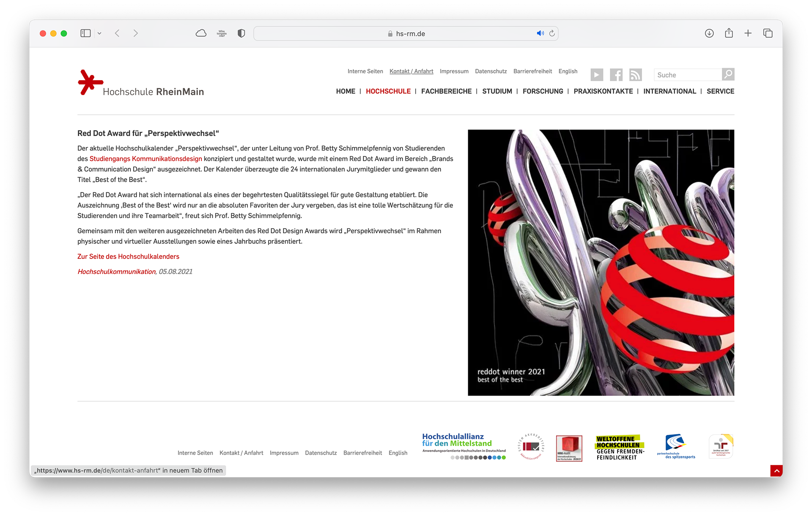Open the Share menu
The height and width of the screenshot is (516, 812).
click(x=729, y=33)
